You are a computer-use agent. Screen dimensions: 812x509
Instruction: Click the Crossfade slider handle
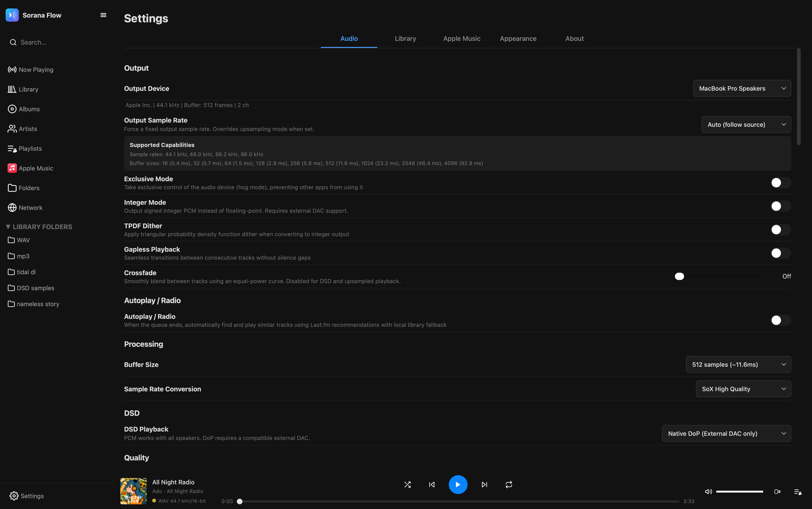click(x=679, y=276)
